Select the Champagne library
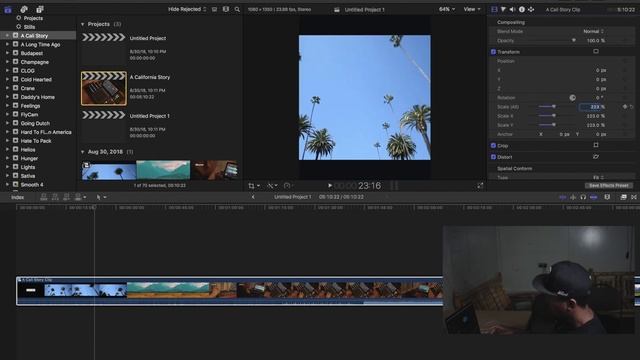640x360 pixels. [35, 62]
